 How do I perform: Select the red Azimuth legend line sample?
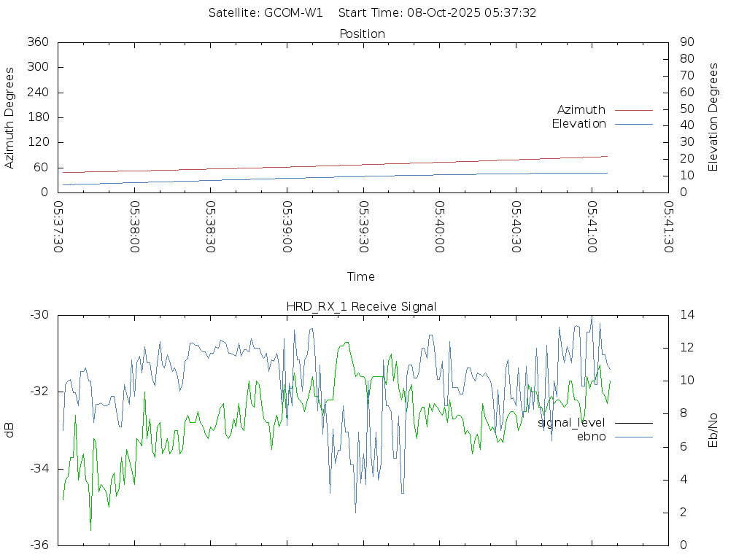pyautogui.click(x=633, y=110)
